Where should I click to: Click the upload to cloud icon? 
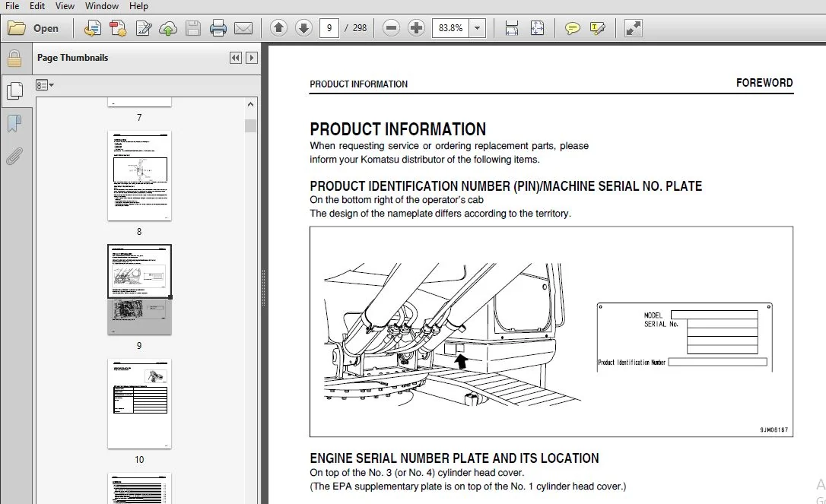pos(168,28)
